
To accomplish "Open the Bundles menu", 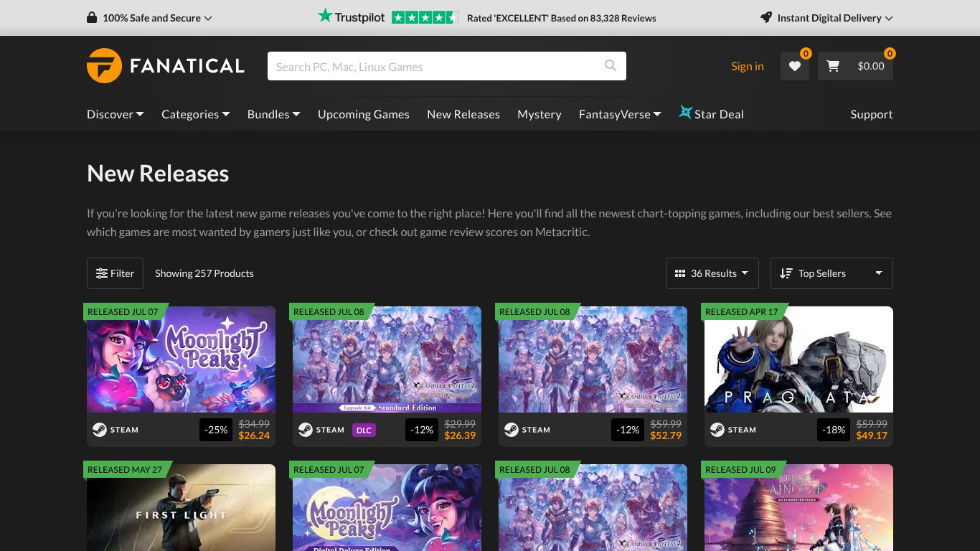I will 274,114.
